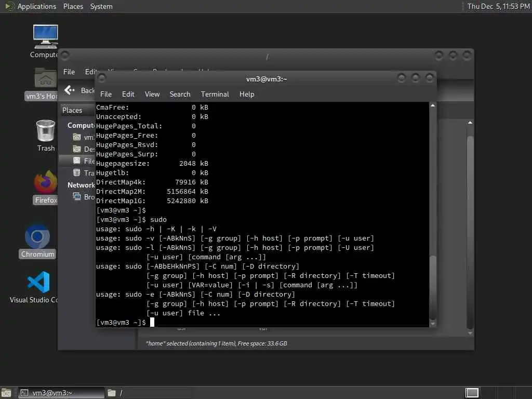Click the Places header in file manager sidebar
Image resolution: width=532 pixels, height=399 pixels.
72,110
